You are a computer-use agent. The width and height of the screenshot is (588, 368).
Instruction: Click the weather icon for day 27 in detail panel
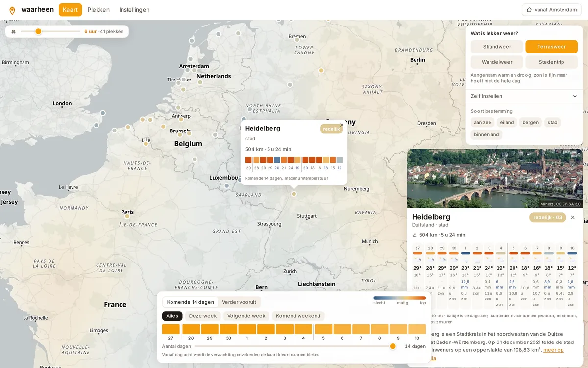(417, 259)
